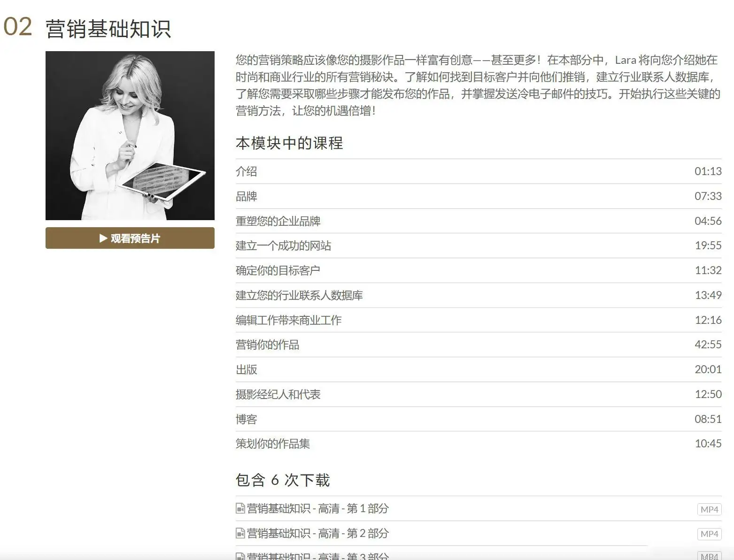The image size is (734, 560).
Task: Click module number 02
Action: [x=18, y=27]
